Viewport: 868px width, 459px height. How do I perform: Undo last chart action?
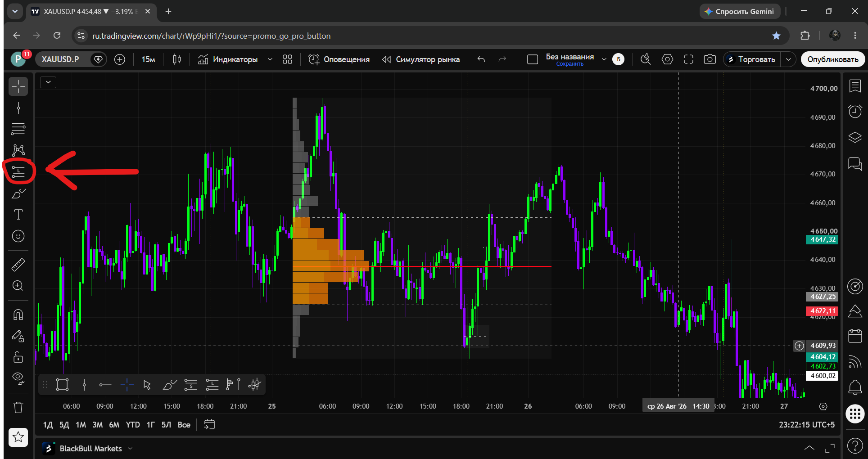481,59
